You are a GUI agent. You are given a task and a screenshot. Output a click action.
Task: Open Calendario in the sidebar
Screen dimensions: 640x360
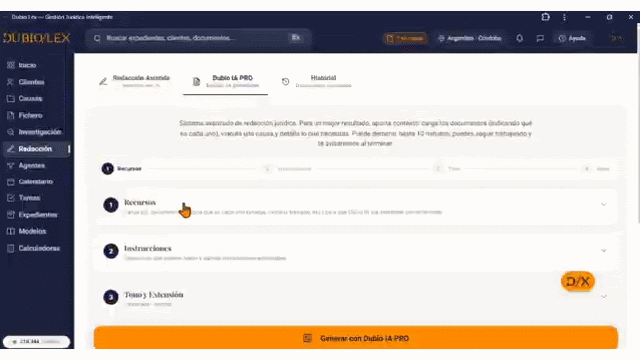(36, 182)
